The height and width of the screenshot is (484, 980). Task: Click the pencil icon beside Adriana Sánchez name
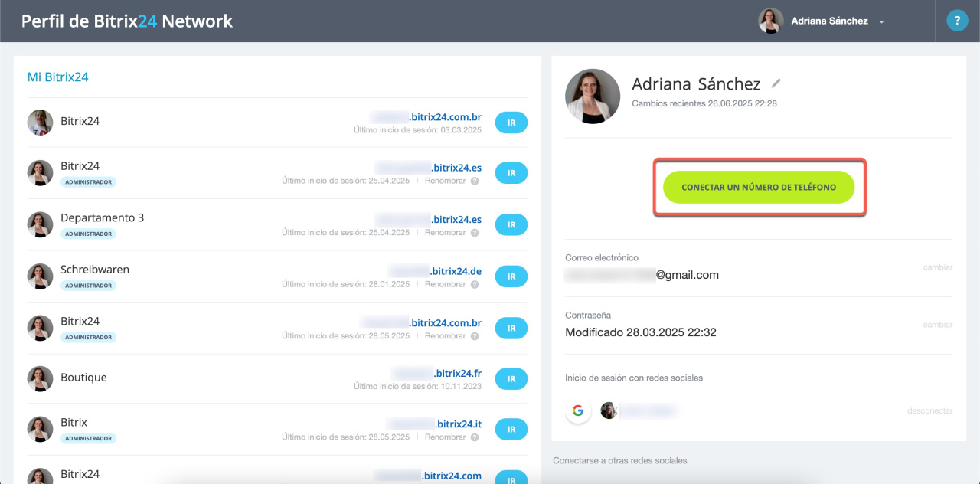click(x=776, y=83)
